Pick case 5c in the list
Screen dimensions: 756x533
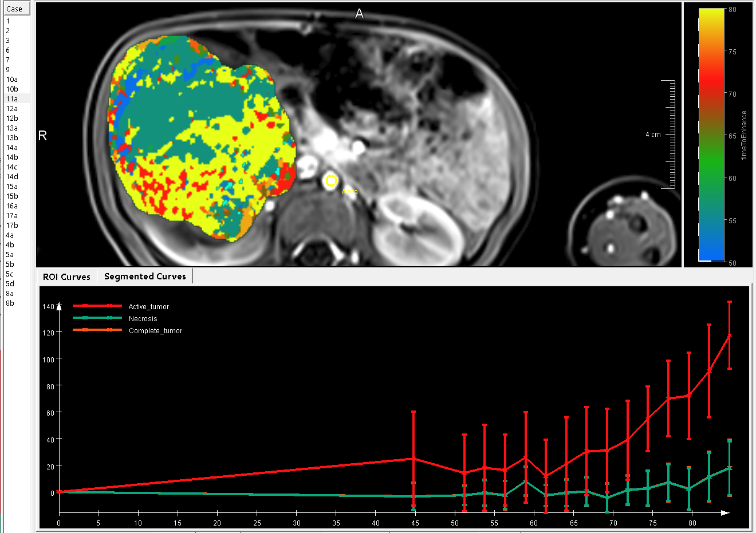coord(10,274)
